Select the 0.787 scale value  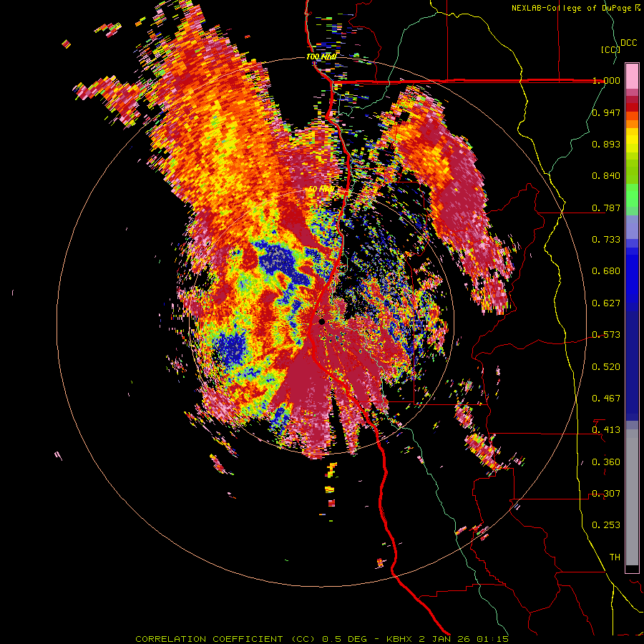click(606, 208)
